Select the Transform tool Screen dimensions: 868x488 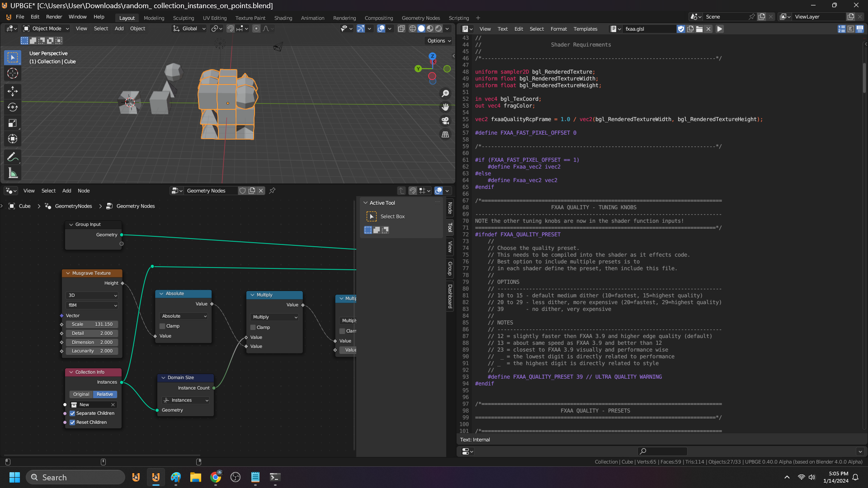13,139
